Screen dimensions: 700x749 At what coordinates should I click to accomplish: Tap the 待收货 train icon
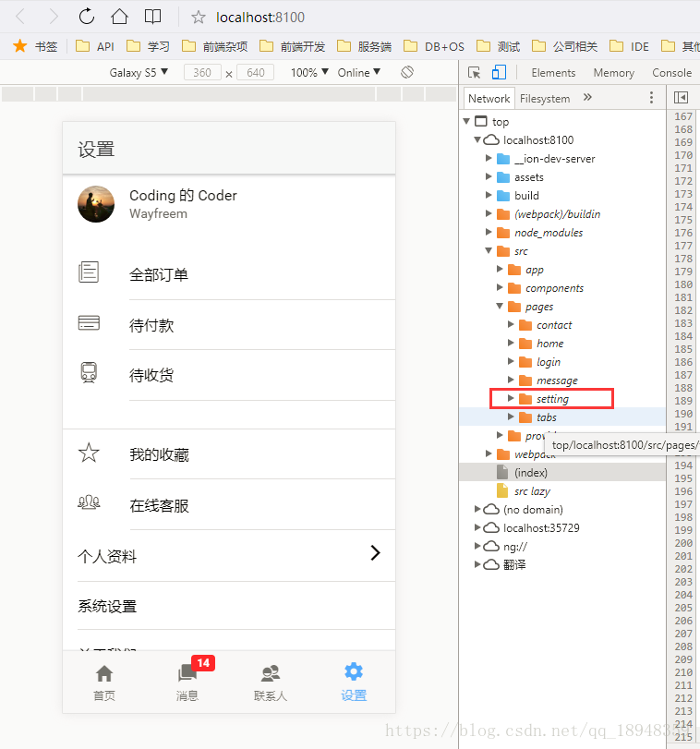[x=89, y=372]
